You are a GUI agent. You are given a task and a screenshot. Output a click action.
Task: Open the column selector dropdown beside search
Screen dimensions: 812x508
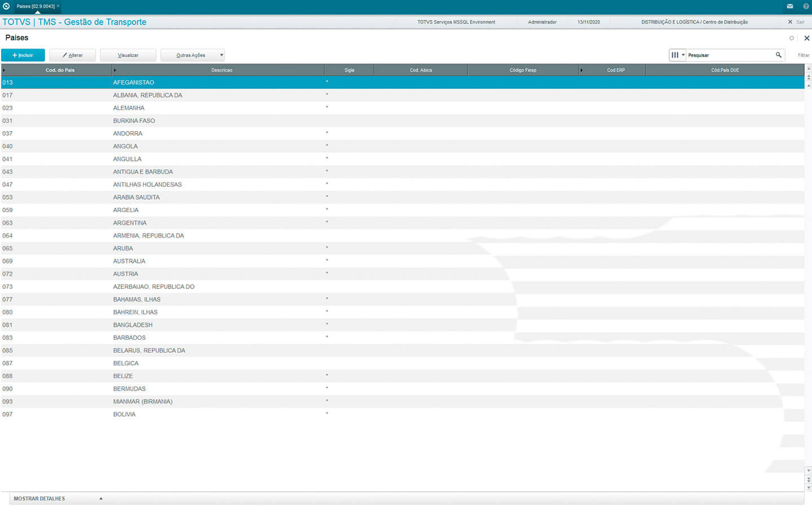[x=677, y=55]
